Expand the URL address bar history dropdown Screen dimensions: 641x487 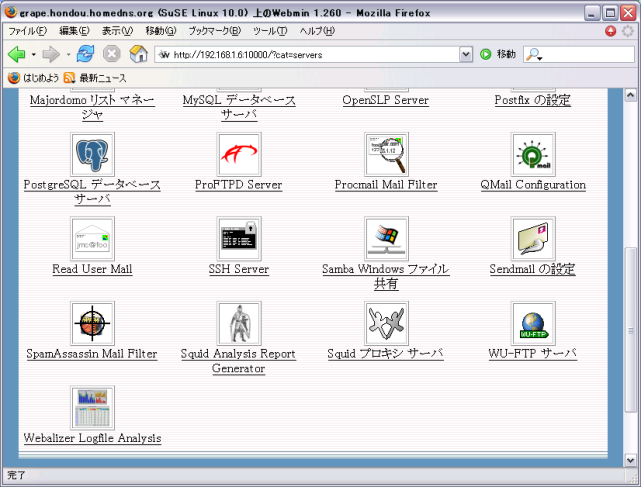[466, 54]
